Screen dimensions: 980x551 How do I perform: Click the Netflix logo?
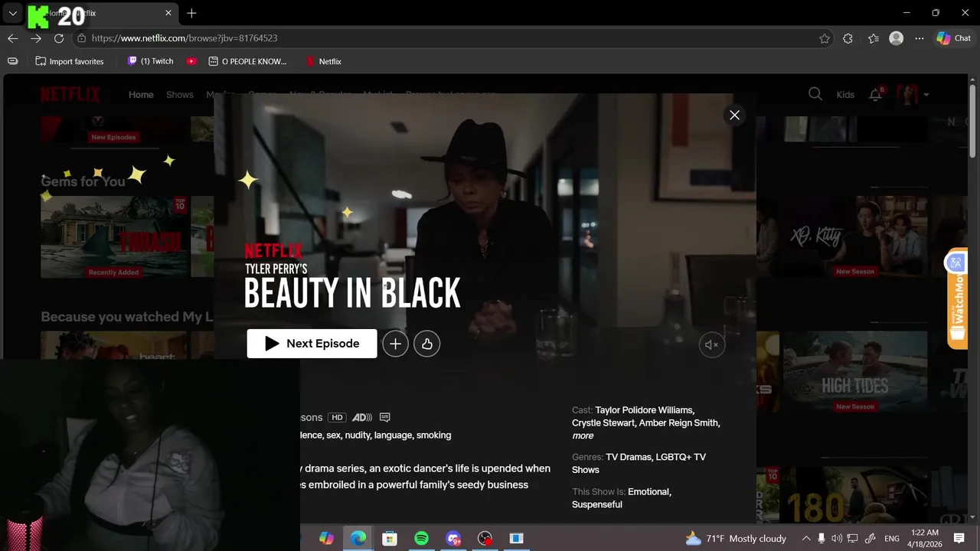click(x=70, y=94)
